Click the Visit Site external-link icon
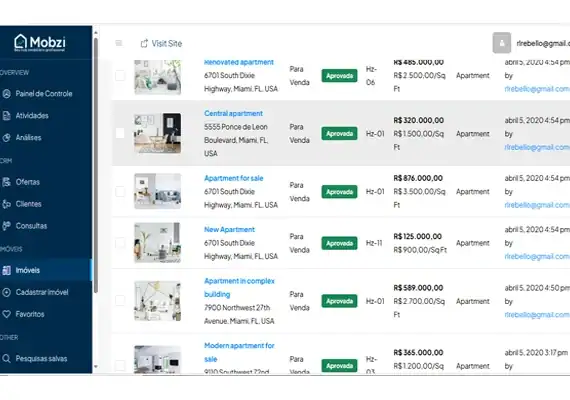 (x=144, y=43)
